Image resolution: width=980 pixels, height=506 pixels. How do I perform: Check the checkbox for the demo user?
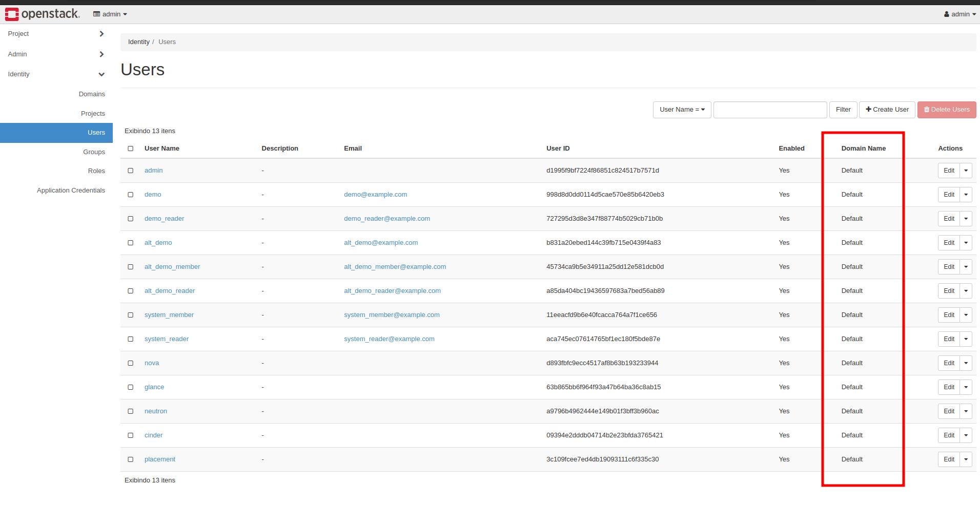[x=131, y=195]
